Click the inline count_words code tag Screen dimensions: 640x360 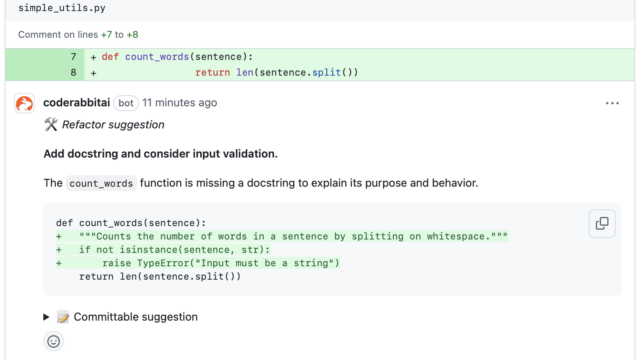tap(101, 183)
